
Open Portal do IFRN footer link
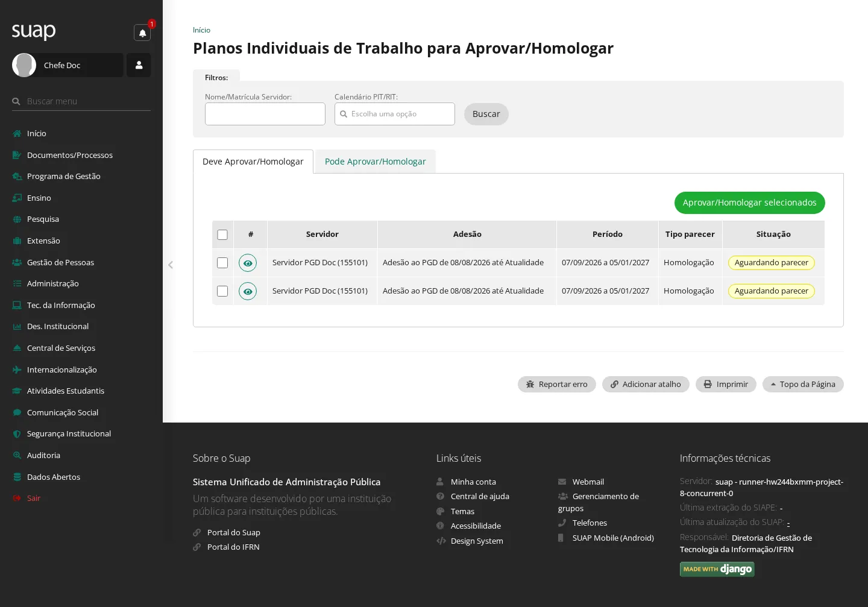(x=233, y=547)
